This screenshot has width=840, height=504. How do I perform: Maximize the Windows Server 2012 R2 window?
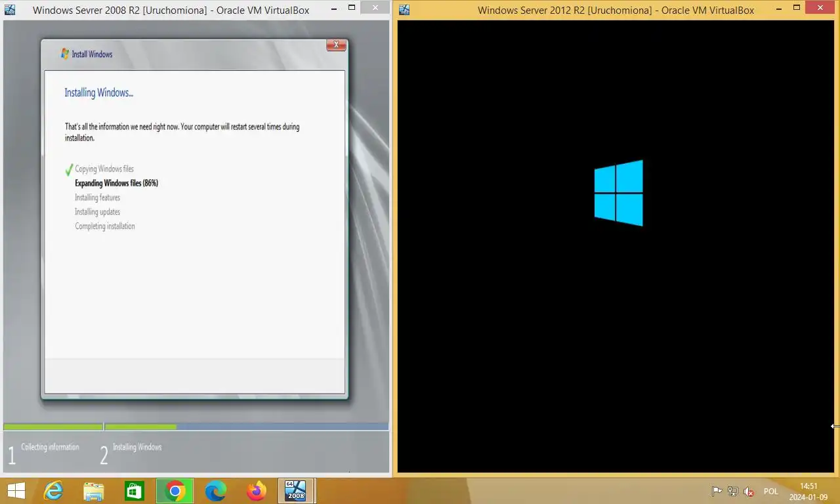[797, 8]
